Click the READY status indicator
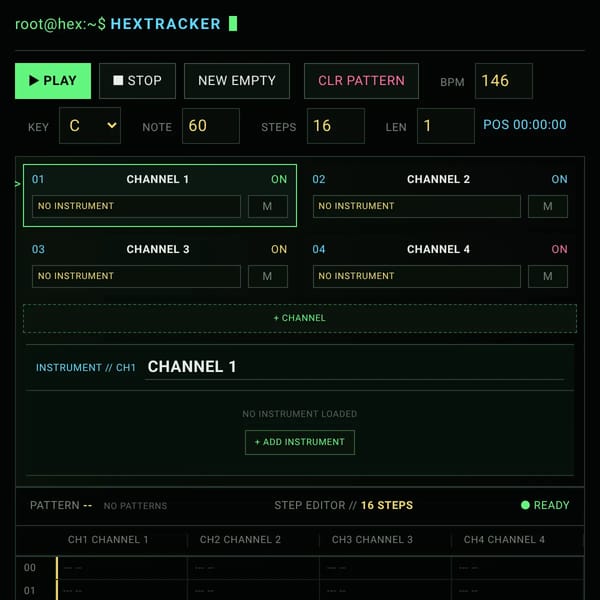This screenshot has width=600, height=600. pyautogui.click(x=545, y=505)
